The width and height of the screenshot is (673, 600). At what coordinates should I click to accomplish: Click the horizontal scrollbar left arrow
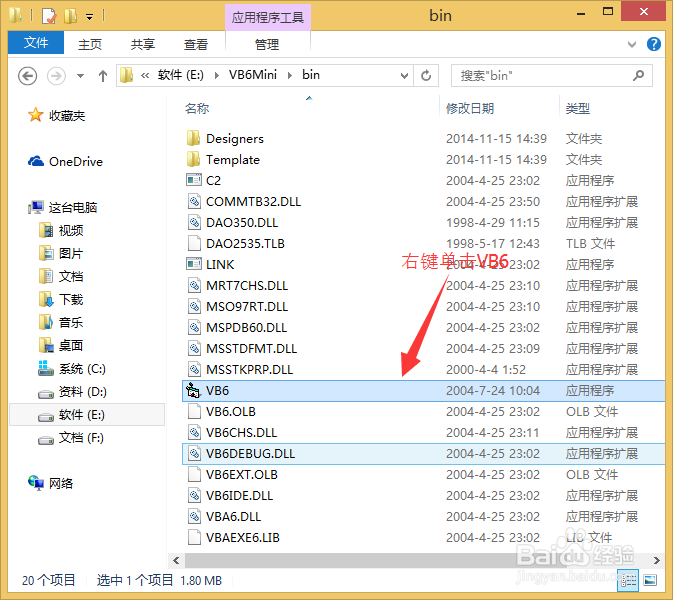176,561
